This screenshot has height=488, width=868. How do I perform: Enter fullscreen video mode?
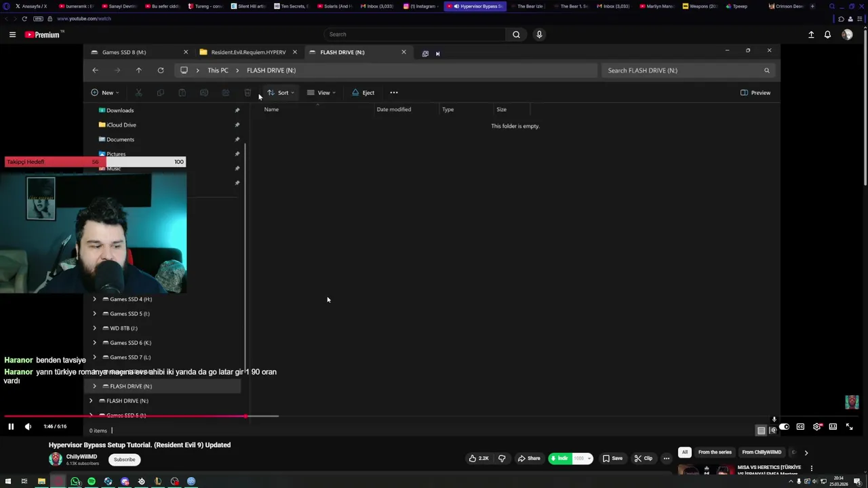[849, 427]
